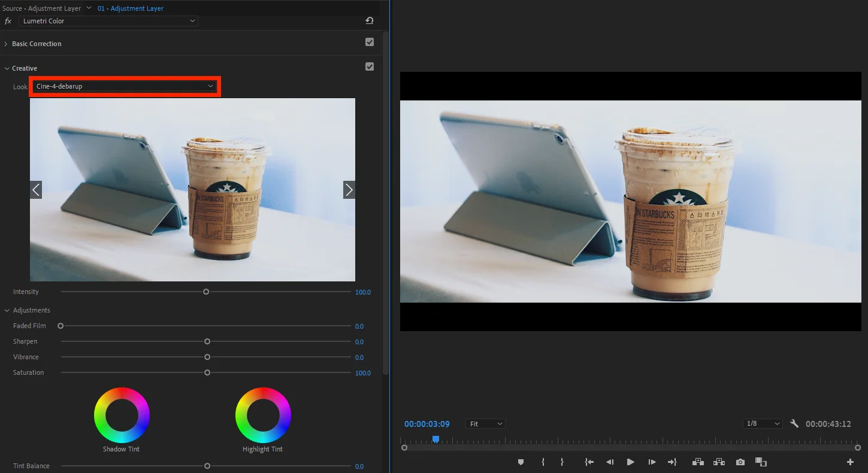Open the Fit zoom level dropdown
868x473 pixels.
(x=485, y=424)
